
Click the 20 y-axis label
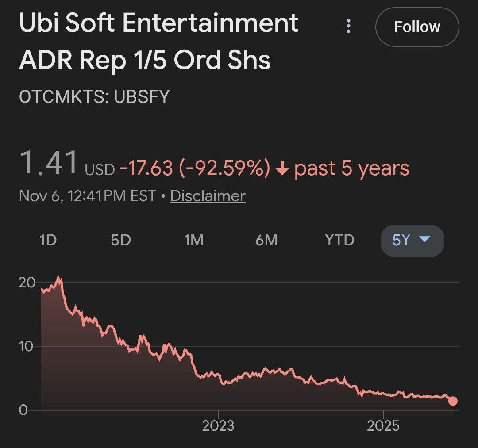(27, 283)
